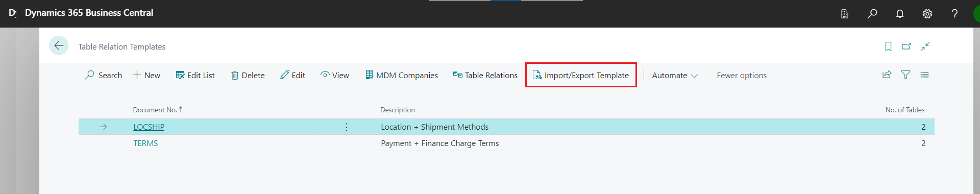Create a New template
This screenshot has width=980, height=194.
pyautogui.click(x=146, y=75)
